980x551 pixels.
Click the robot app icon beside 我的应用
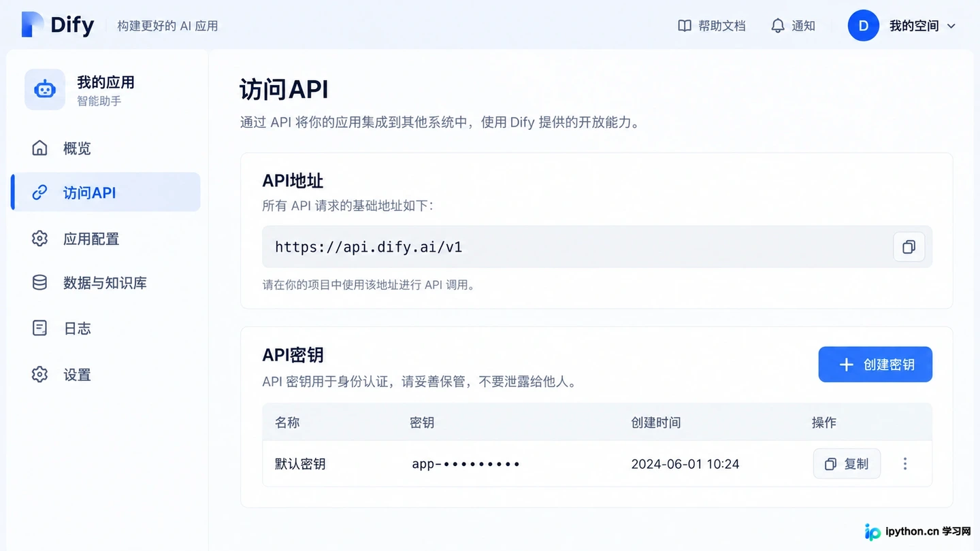click(45, 89)
